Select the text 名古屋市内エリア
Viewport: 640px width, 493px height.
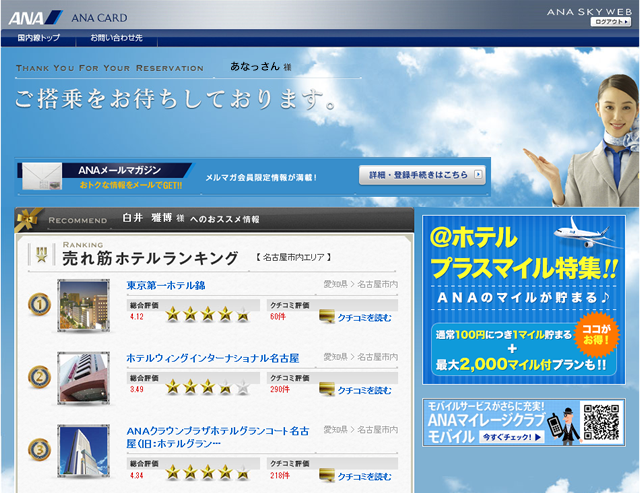coord(293,257)
